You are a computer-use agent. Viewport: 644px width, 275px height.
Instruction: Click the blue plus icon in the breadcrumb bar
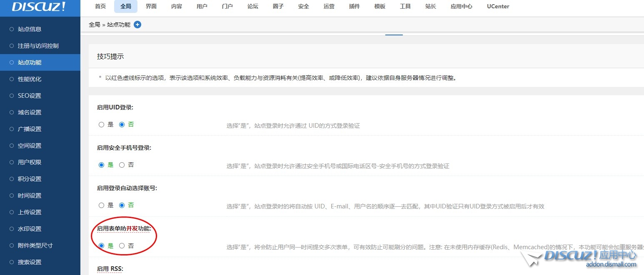pos(137,25)
